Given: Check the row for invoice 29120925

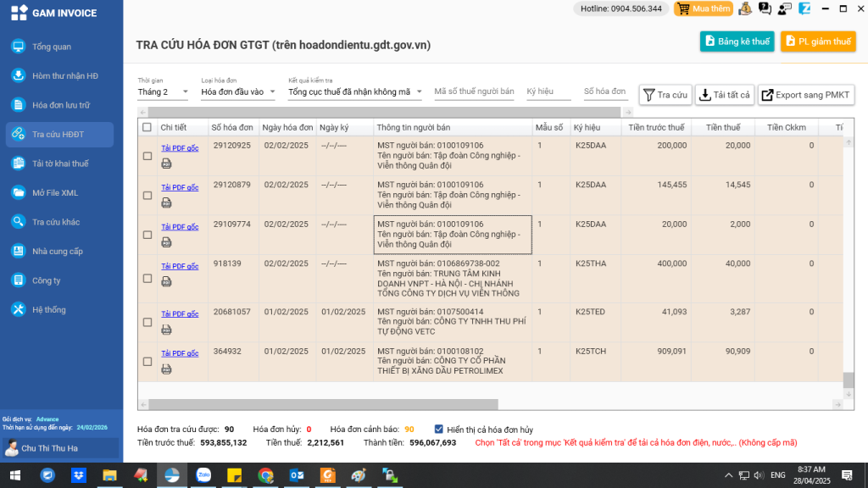Looking at the screenshot, I should coord(147,156).
